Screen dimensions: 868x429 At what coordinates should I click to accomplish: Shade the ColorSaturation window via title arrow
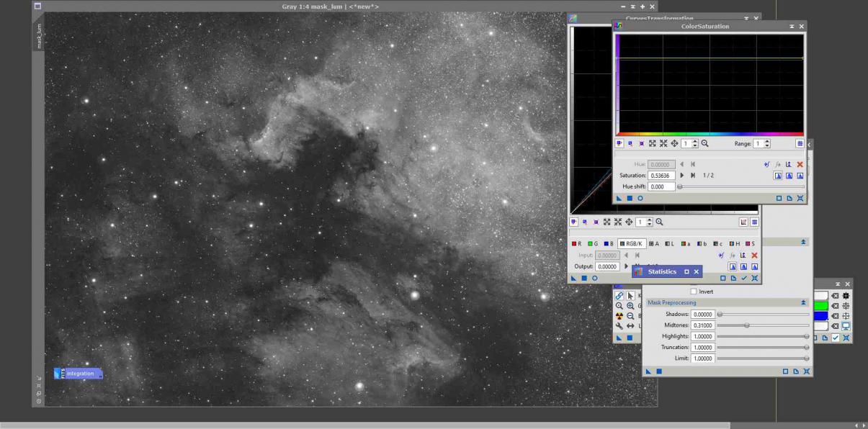click(x=792, y=27)
